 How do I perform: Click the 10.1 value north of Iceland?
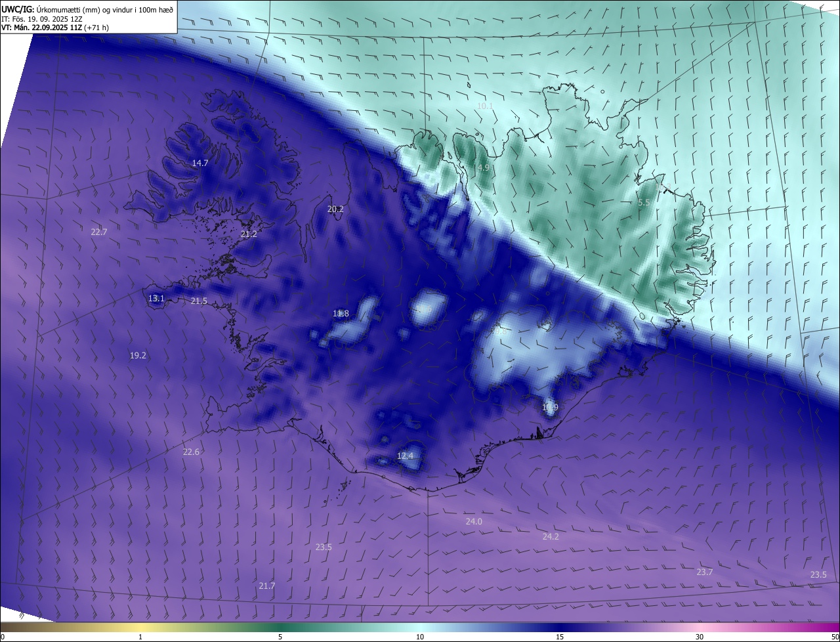[x=485, y=106]
